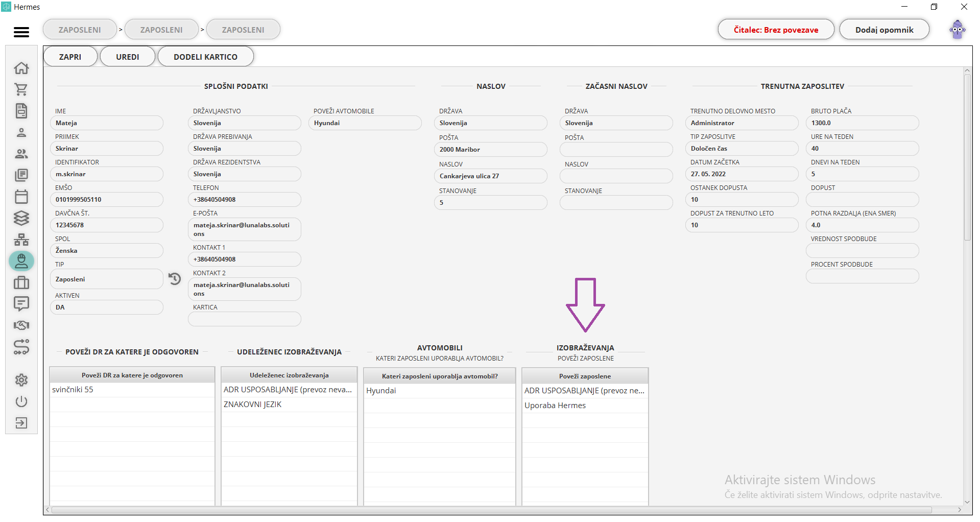Click Poveži DR za katere je odgovoren column header
The width and height of the screenshot is (980, 522).
pyautogui.click(x=132, y=375)
